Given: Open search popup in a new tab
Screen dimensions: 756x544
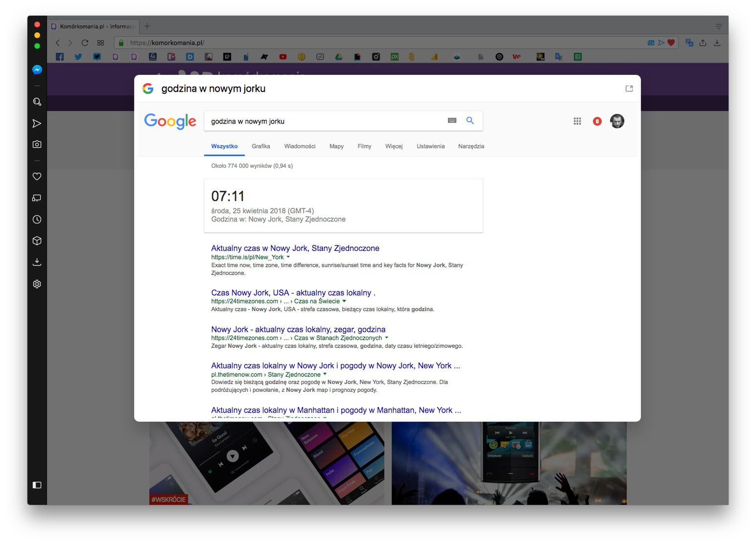Looking at the screenshot, I should pos(629,89).
